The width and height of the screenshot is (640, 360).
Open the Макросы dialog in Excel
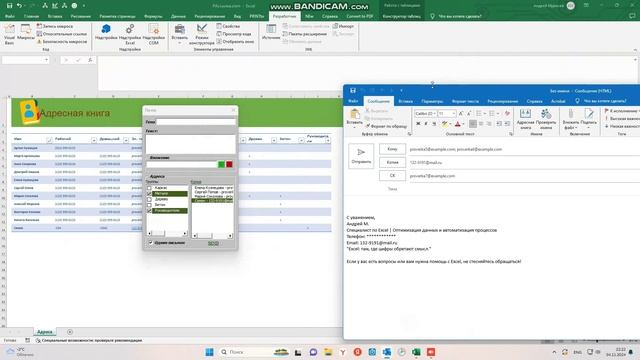[x=26, y=33]
